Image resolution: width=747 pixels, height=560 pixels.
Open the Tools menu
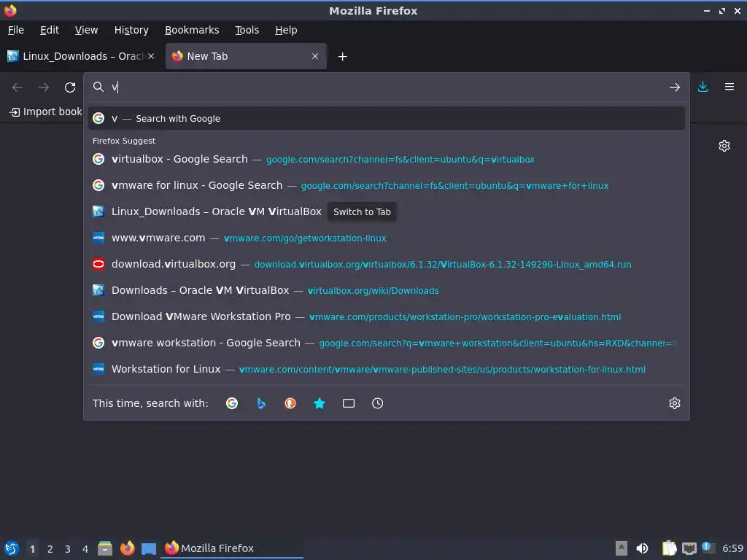[x=247, y=30]
